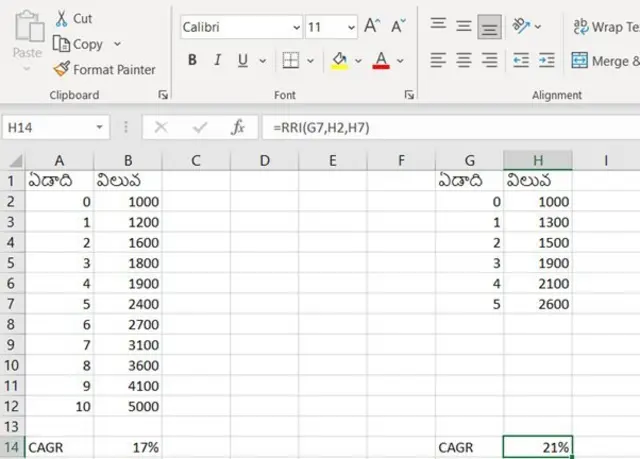
Task: Select row 14 header
Action: click(12, 448)
